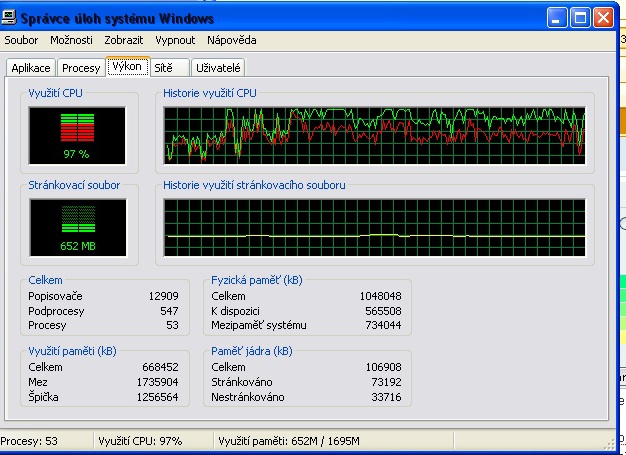This screenshot has height=455, width=626.
Task: Select the Výkon tab
Action: (127, 66)
